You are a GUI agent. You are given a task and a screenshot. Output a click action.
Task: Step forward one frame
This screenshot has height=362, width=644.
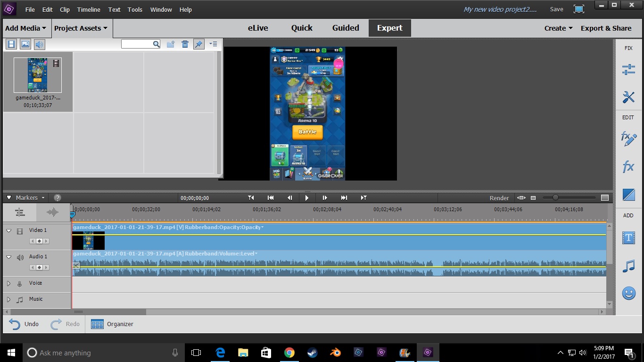325,198
